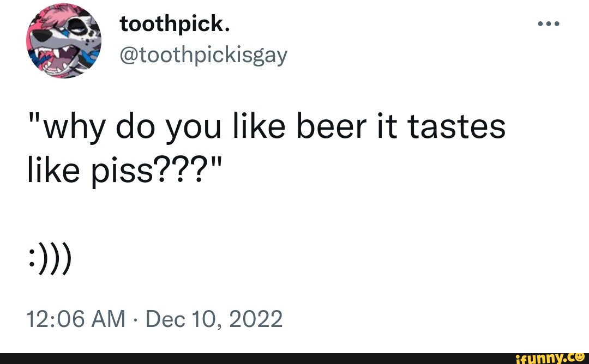Click the display name toothpick.
Screen dimensions: 589x364
coord(176,23)
